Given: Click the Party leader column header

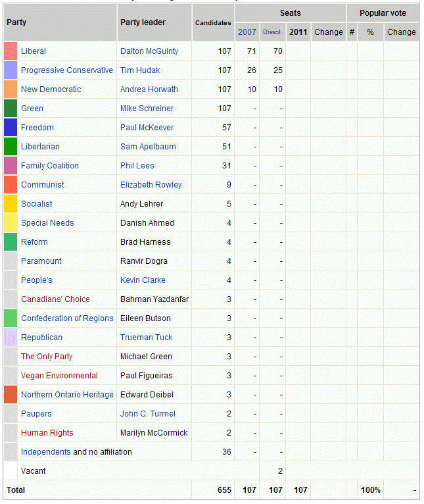Looking at the screenshot, I should [143, 22].
